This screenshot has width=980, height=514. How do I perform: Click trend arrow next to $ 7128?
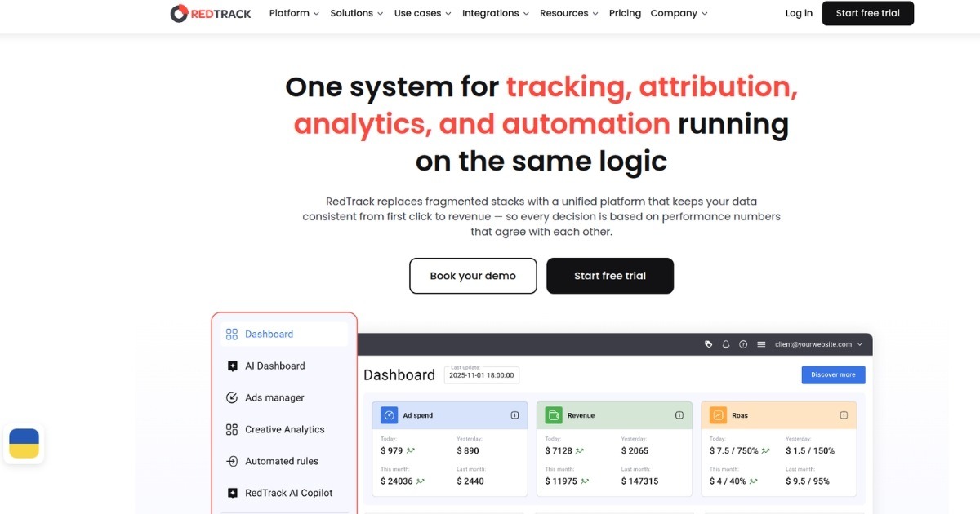(579, 450)
